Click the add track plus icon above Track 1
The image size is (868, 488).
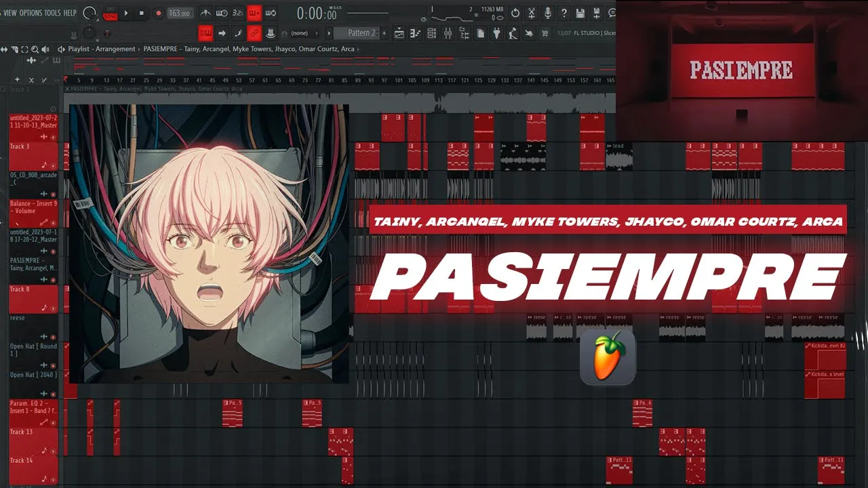[17, 80]
